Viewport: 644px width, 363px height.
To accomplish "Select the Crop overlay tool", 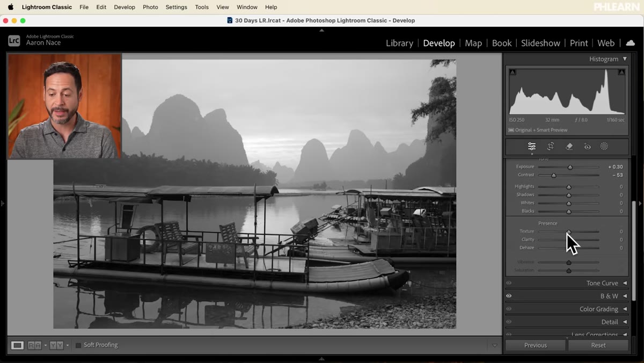I will pyautogui.click(x=551, y=146).
